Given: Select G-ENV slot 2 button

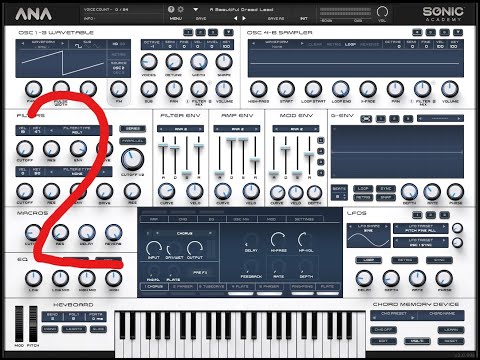Looking at the screenshot, I should click(x=394, y=119).
